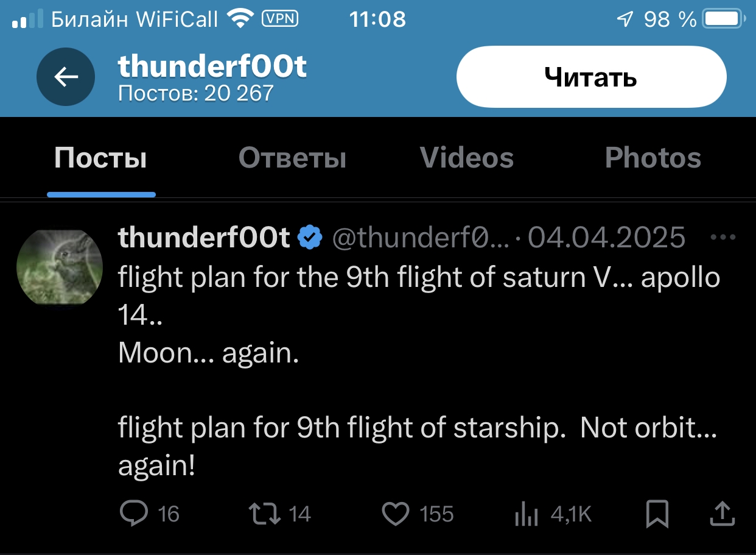View post analytics bar chart icon
Screen dimensions: 756x555
point(527,514)
